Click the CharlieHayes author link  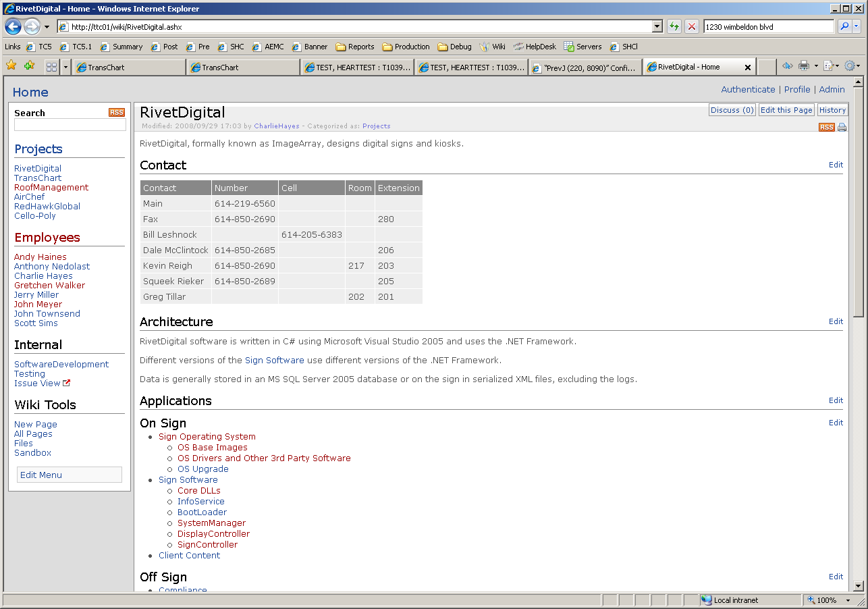(x=277, y=126)
